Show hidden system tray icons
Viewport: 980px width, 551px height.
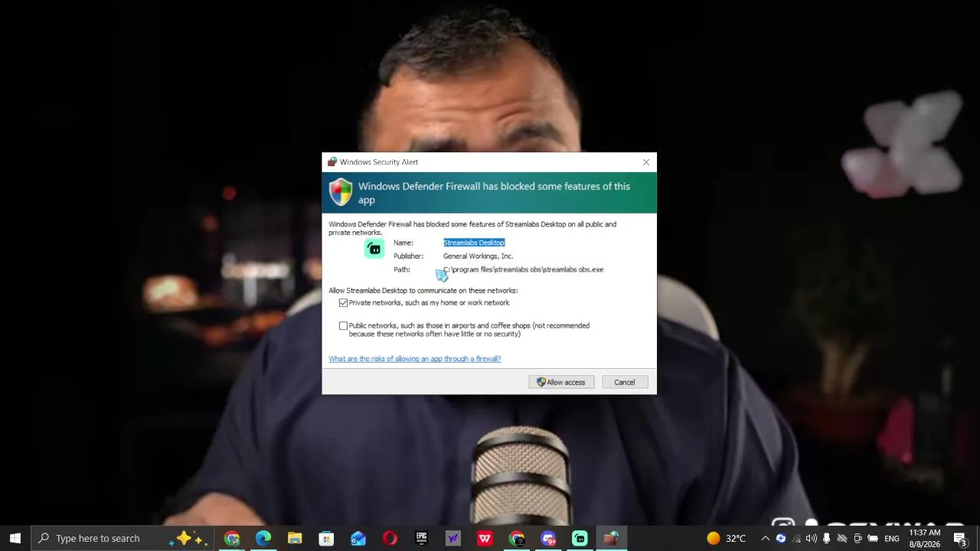coord(765,538)
